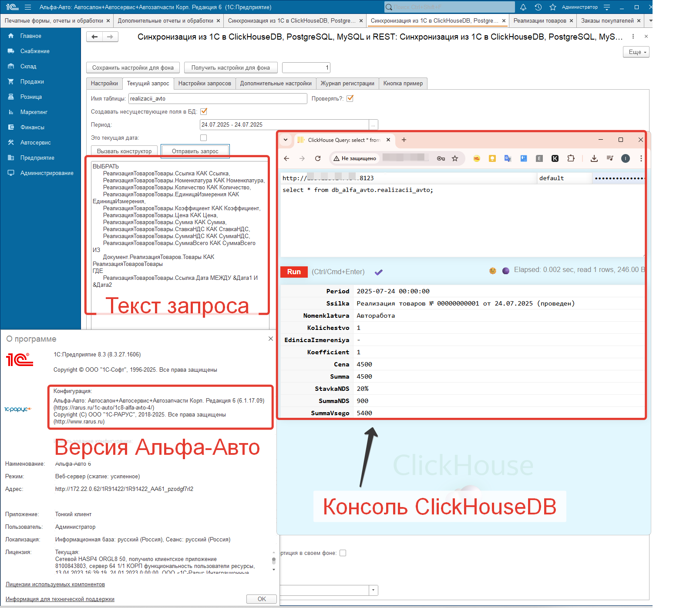
Task: Toggle the Проверять checkbox
Action: click(x=350, y=98)
